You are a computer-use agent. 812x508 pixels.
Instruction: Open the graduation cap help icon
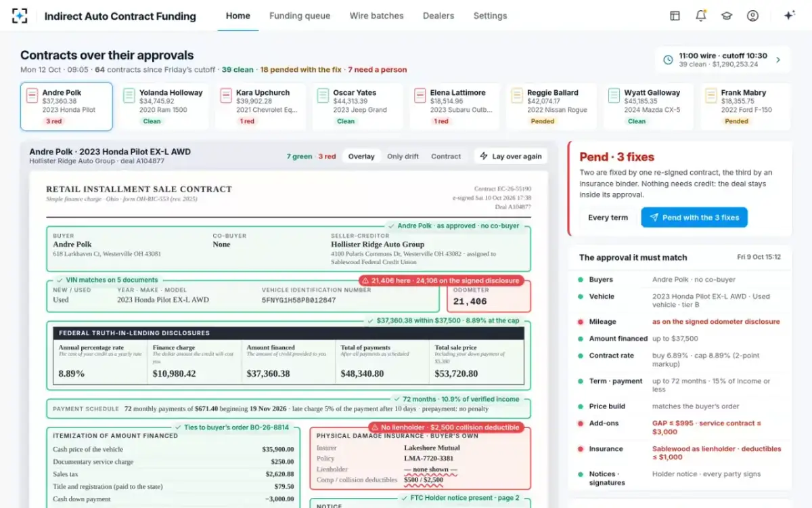[x=727, y=16]
